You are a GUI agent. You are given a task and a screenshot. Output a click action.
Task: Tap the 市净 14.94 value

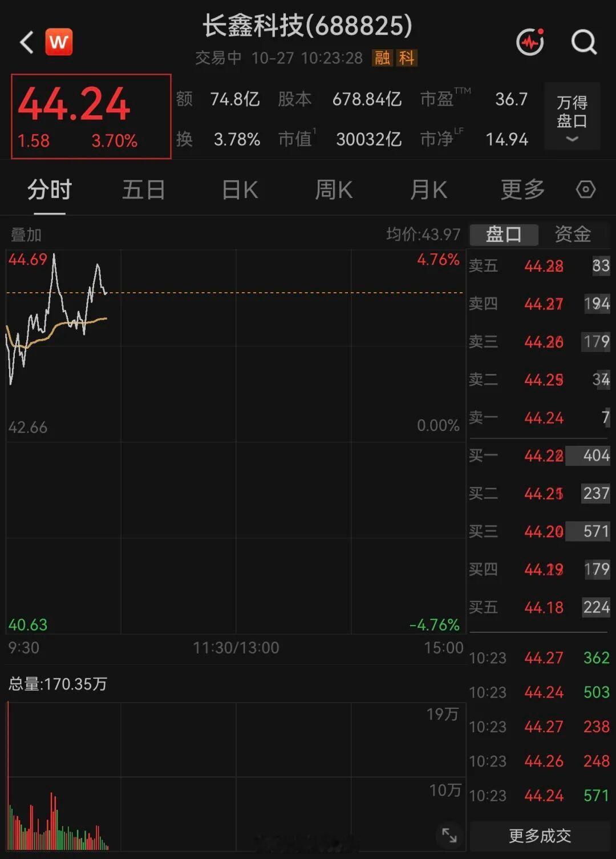[x=506, y=139]
